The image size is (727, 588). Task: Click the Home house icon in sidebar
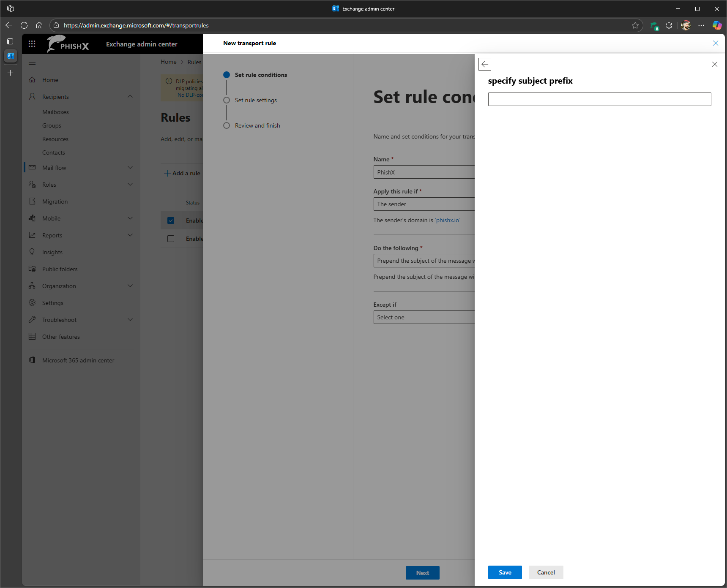(32, 79)
